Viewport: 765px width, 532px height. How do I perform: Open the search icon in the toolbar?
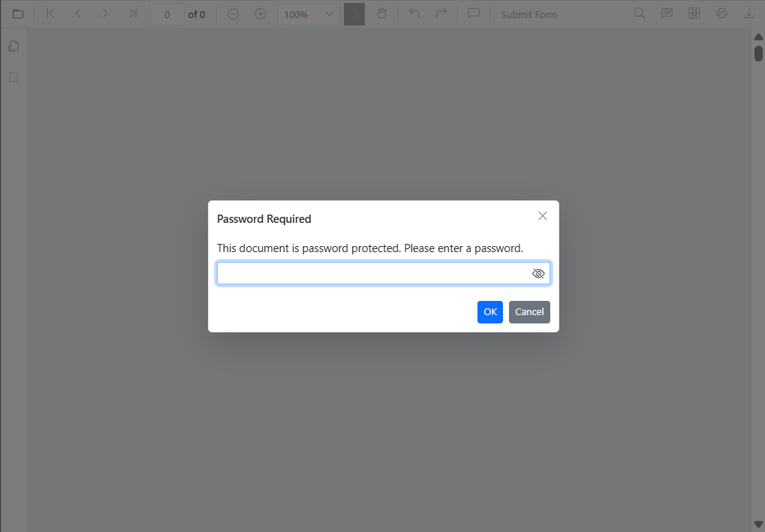tap(638, 14)
